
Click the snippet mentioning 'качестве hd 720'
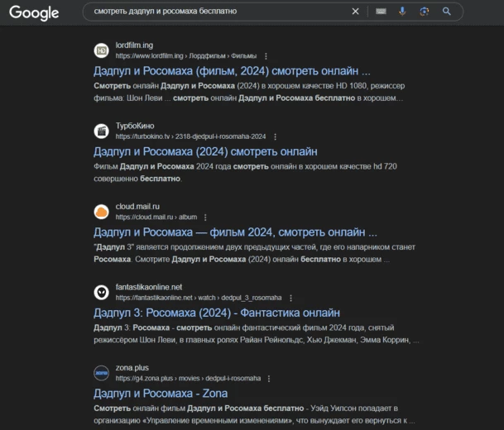click(245, 173)
